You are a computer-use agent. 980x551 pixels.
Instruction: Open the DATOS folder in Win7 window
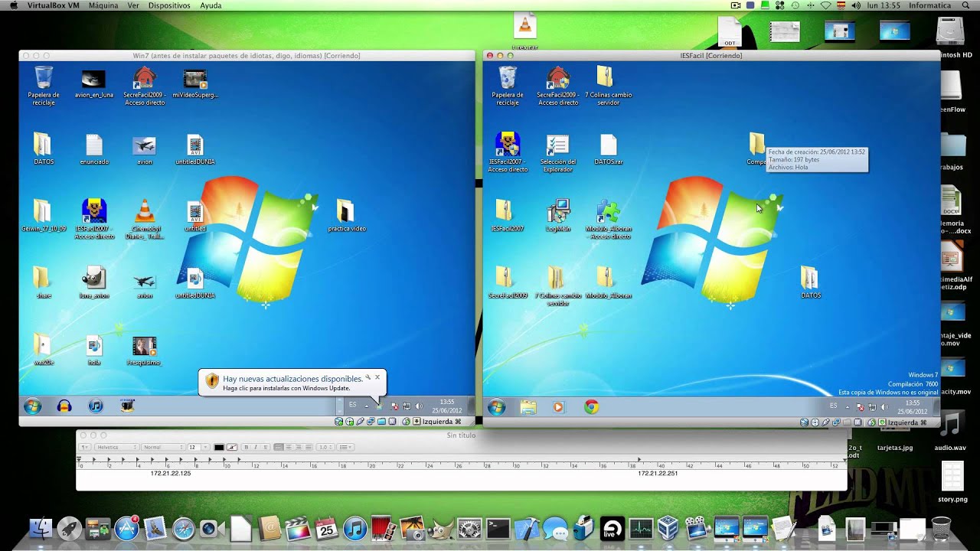pyautogui.click(x=43, y=149)
